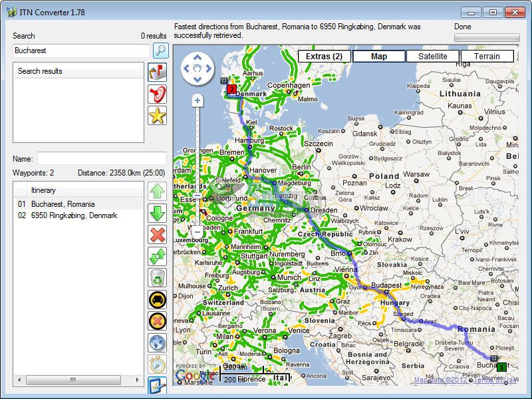Screen dimensions: 532x399
Task: Click the stopwatch magnifier icon
Action: [158, 364]
